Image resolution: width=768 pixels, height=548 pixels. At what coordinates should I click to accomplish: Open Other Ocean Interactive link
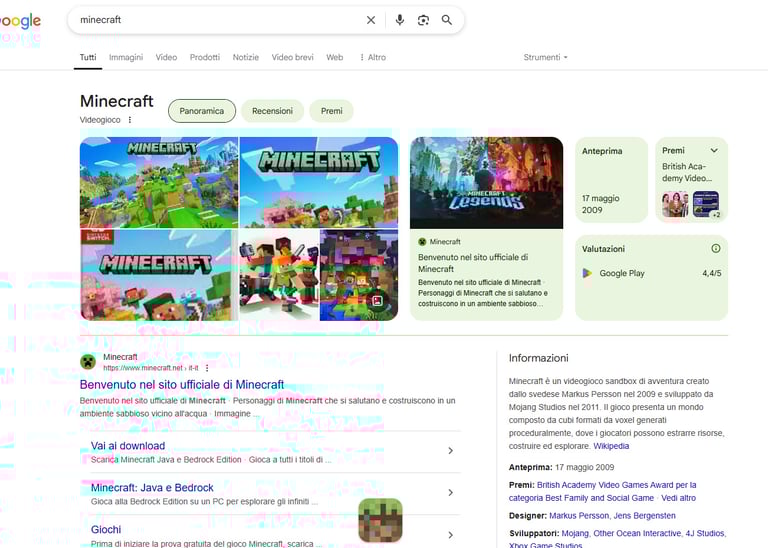pyautogui.click(x=637, y=533)
